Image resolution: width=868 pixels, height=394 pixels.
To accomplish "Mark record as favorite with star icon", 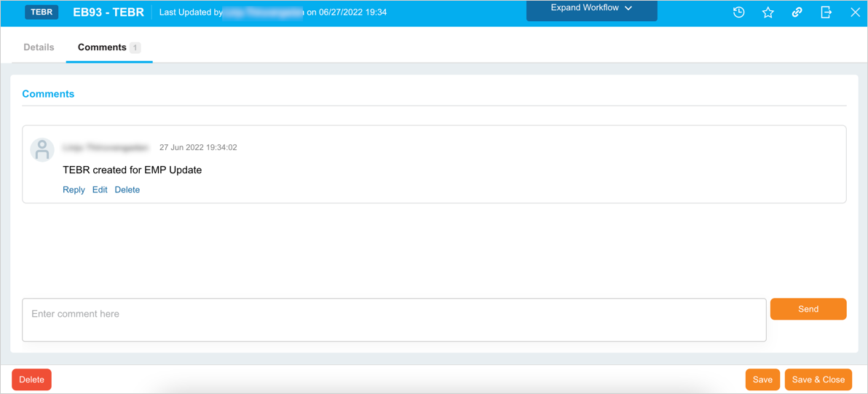I will tap(768, 12).
